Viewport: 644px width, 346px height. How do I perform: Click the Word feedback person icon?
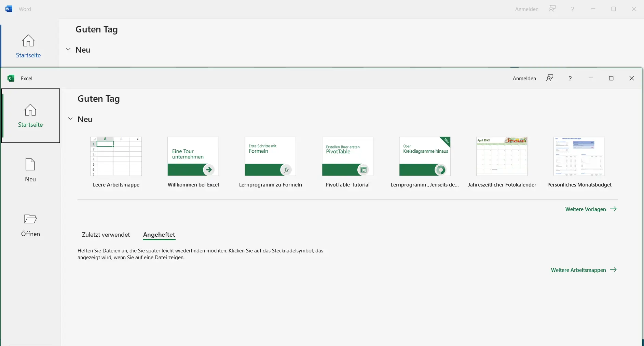[552, 9]
